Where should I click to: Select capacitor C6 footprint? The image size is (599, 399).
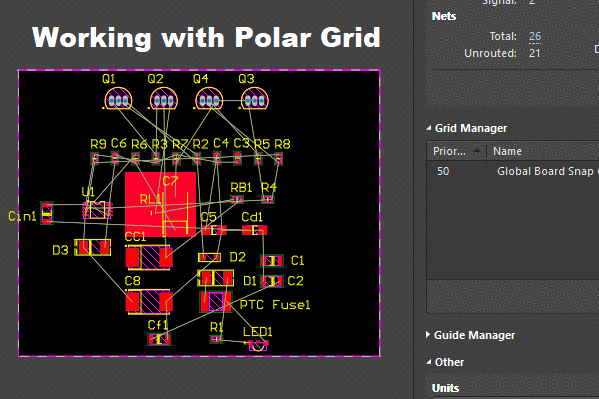point(115,158)
